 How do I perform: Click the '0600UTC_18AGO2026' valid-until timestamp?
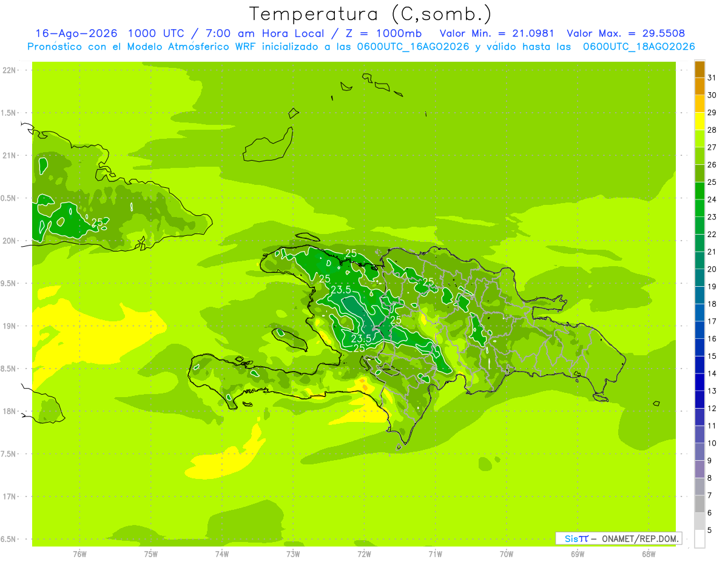[638, 47]
